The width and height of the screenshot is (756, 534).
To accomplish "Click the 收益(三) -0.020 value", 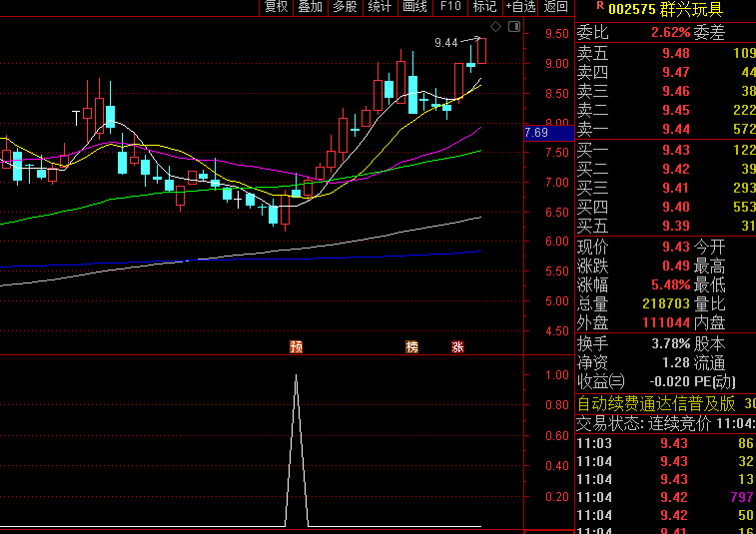I will pyautogui.click(x=670, y=381).
